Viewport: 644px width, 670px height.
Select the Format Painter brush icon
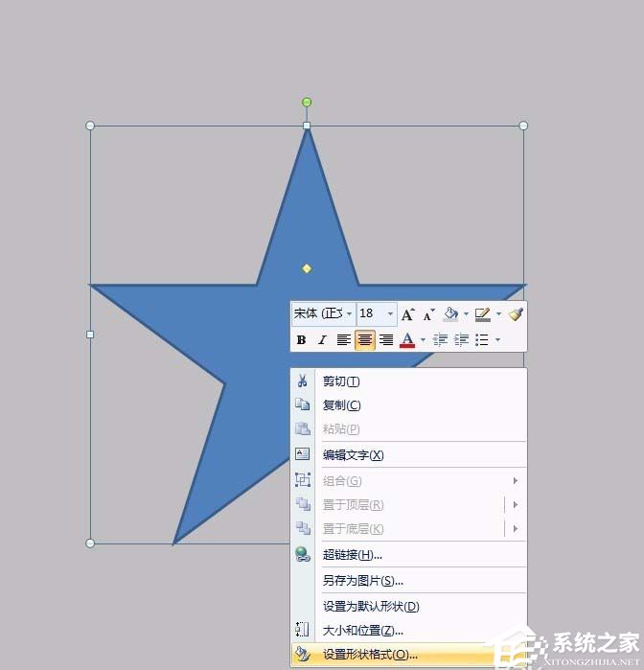pyautogui.click(x=516, y=314)
